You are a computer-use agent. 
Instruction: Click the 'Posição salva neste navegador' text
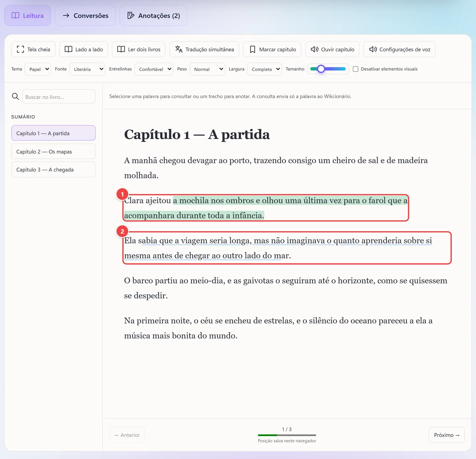pos(287,441)
